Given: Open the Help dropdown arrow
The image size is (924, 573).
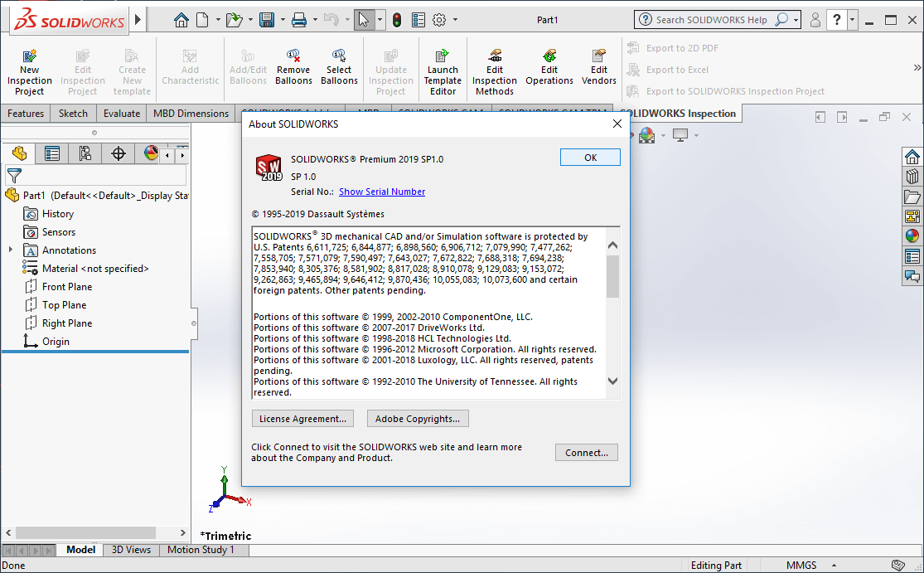Looking at the screenshot, I should (x=852, y=20).
